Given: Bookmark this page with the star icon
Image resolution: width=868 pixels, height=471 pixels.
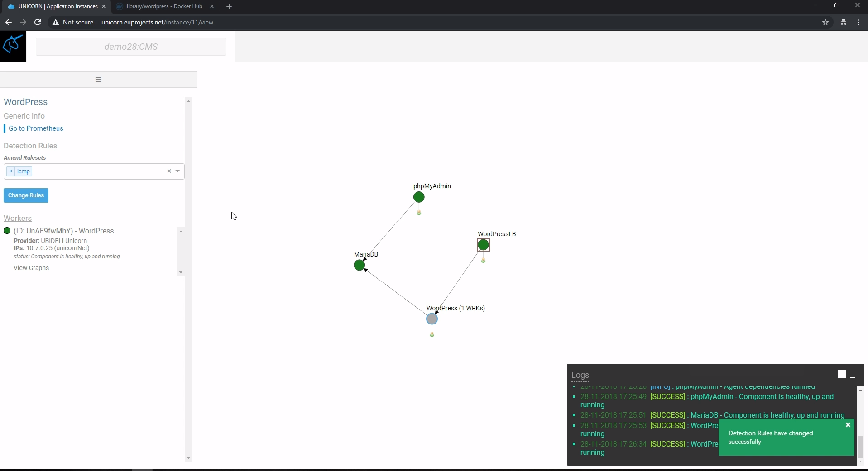Looking at the screenshot, I should (x=825, y=22).
